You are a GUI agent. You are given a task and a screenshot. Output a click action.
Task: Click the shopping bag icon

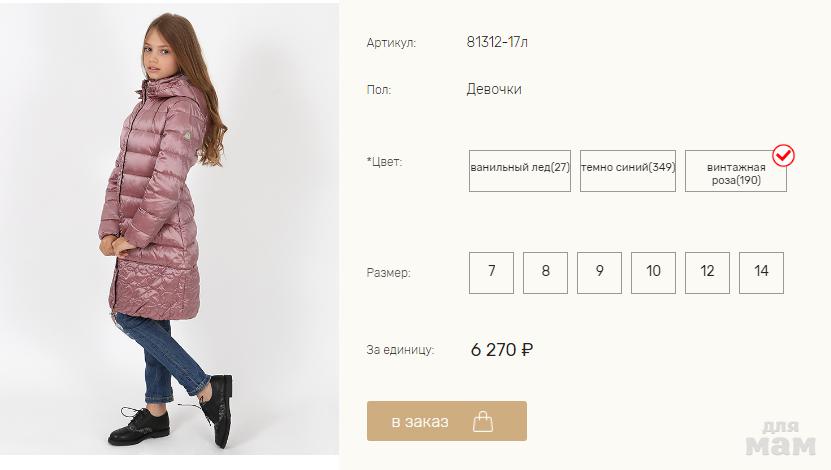click(x=482, y=421)
